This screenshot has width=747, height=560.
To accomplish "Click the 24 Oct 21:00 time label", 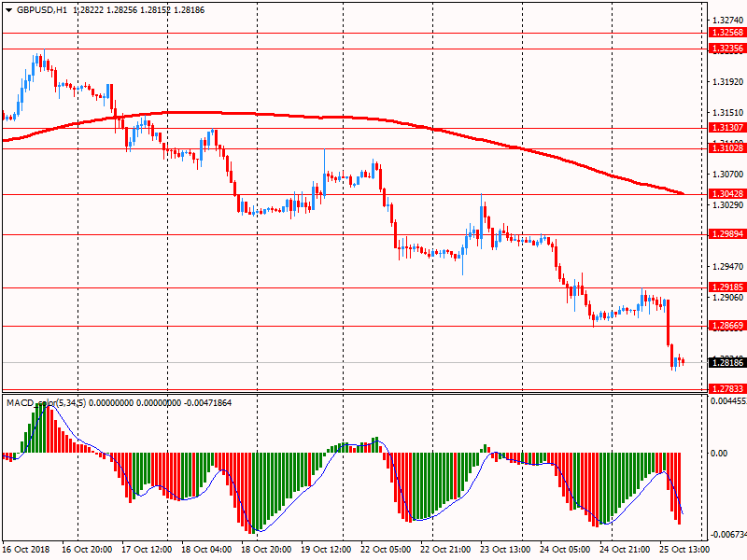I will click(625, 550).
